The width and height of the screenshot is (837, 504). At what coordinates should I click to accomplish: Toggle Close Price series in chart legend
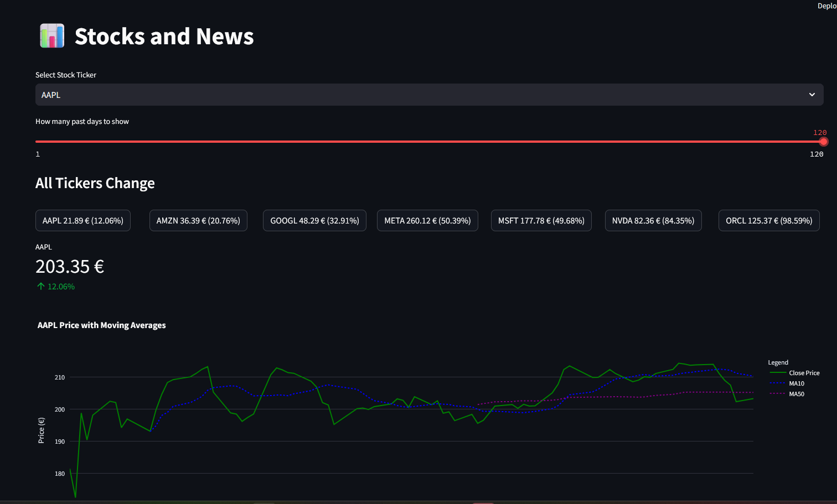(795, 373)
